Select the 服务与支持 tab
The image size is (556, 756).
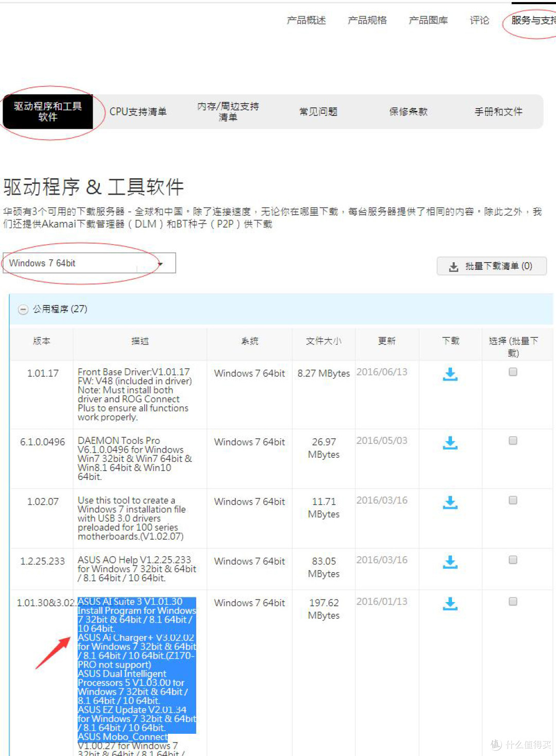point(533,20)
